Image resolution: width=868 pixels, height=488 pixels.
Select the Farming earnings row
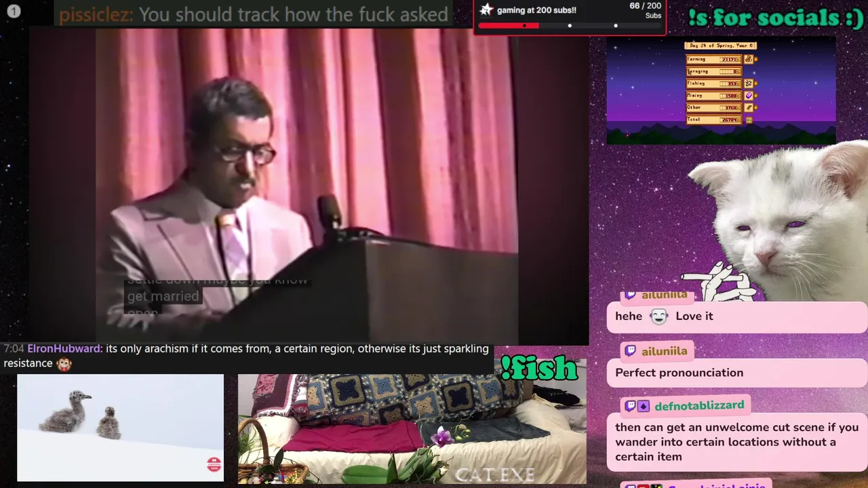[714, 59]
